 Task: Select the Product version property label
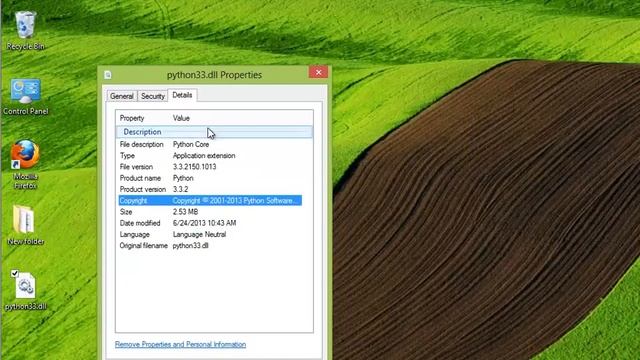[142, 189]
